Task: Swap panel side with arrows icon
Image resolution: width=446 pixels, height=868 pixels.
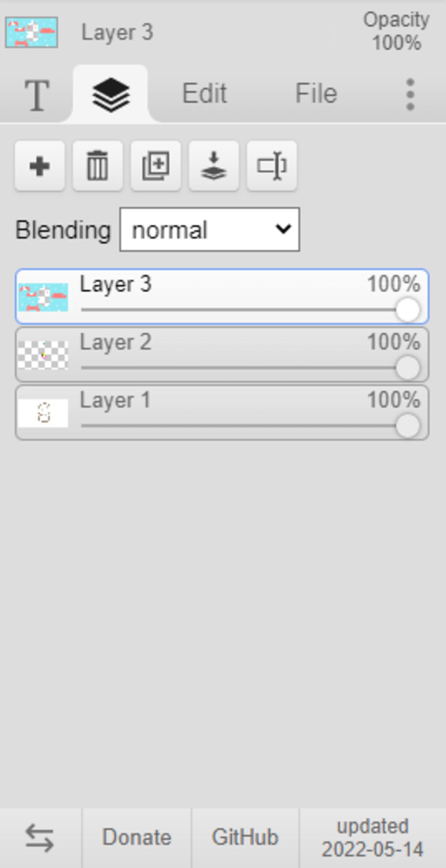Action: coord(40,838)
